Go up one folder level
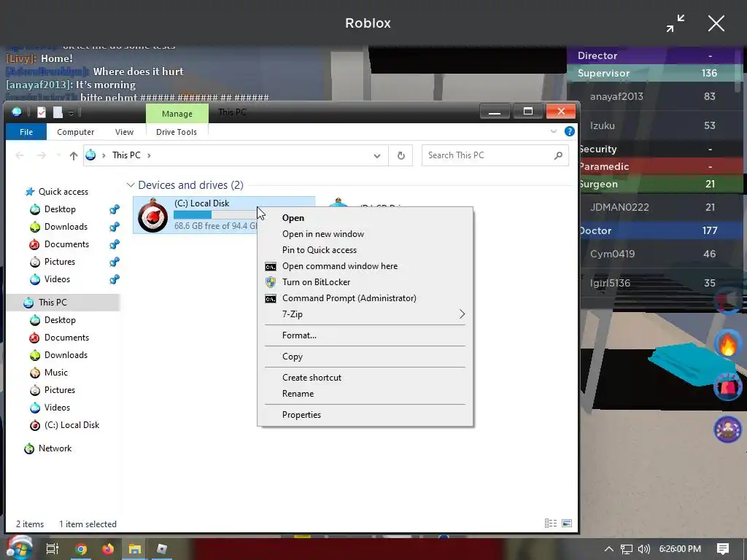This screenshot has width=747, height=560. 74,155
